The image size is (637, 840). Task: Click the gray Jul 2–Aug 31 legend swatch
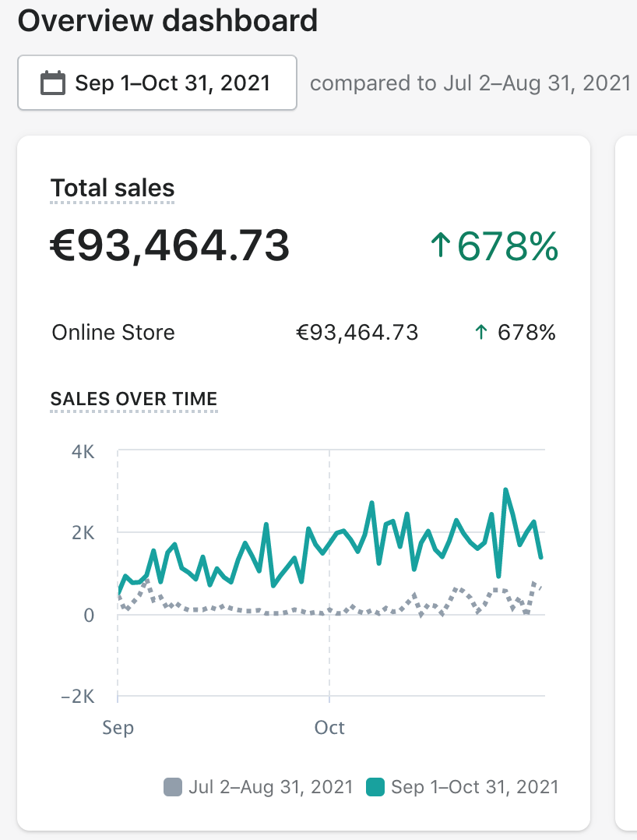point(172,787)
